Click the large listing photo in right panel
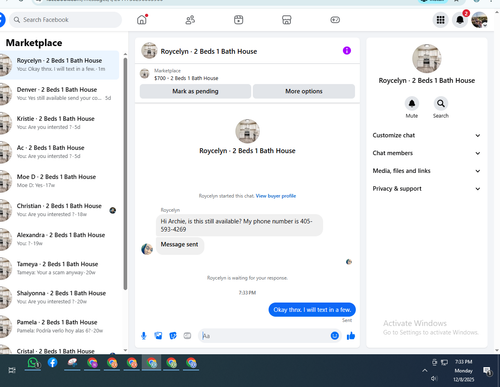500x387 pixels. point(427,58)
